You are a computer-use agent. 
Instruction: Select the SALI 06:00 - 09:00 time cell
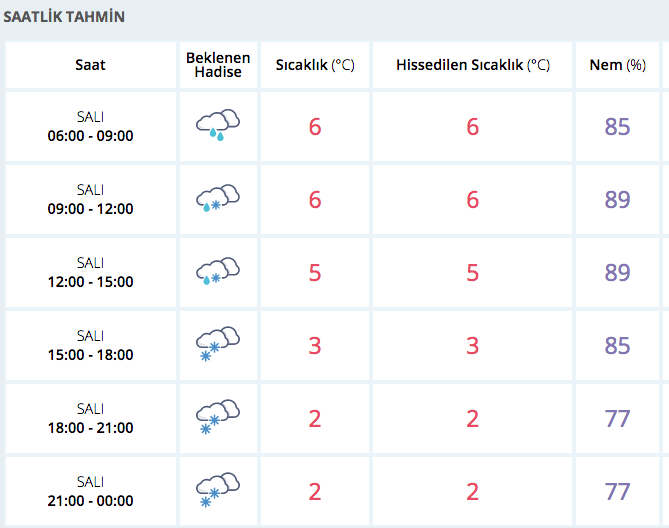point(90,127)
